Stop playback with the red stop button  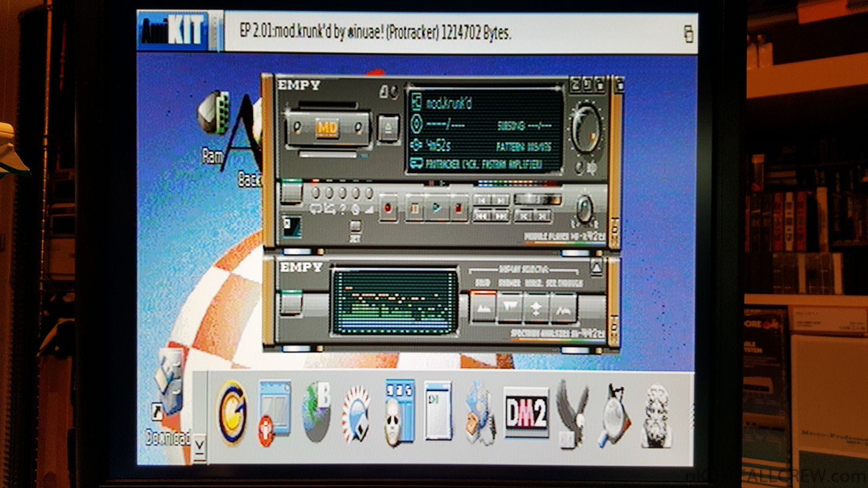[x=458, y=209]
